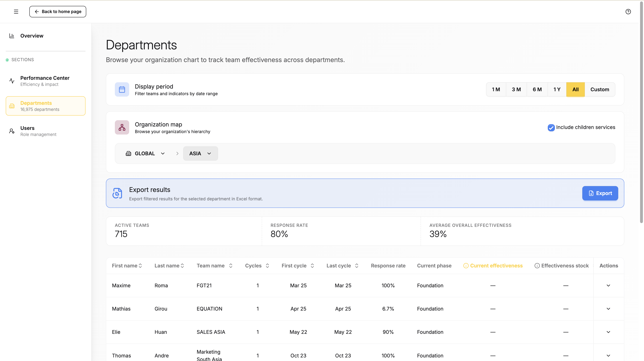Click the Marketing South Asia team cell
The image size is (644, 361).
click(209, 355)
